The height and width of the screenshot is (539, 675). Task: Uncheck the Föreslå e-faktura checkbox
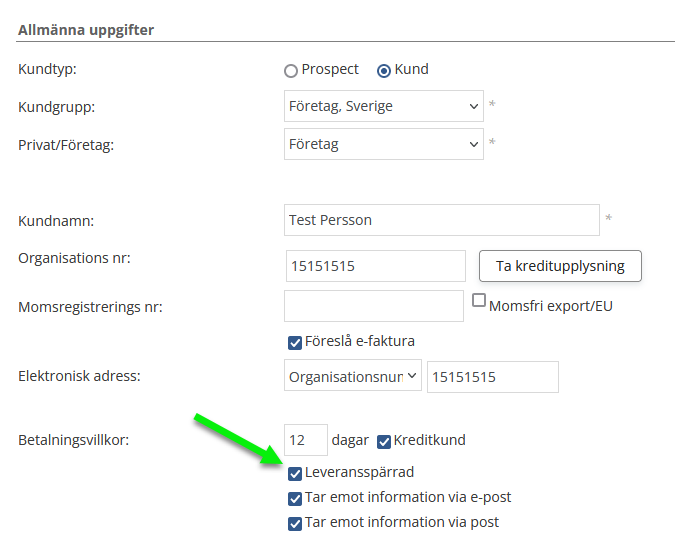tap(295, 342)
